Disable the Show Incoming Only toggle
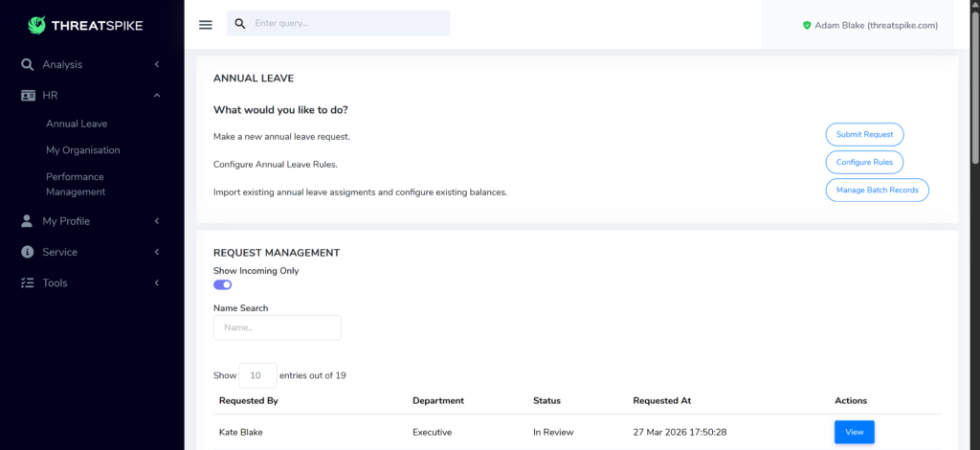The image size is (980, 450). coord(223,284)
